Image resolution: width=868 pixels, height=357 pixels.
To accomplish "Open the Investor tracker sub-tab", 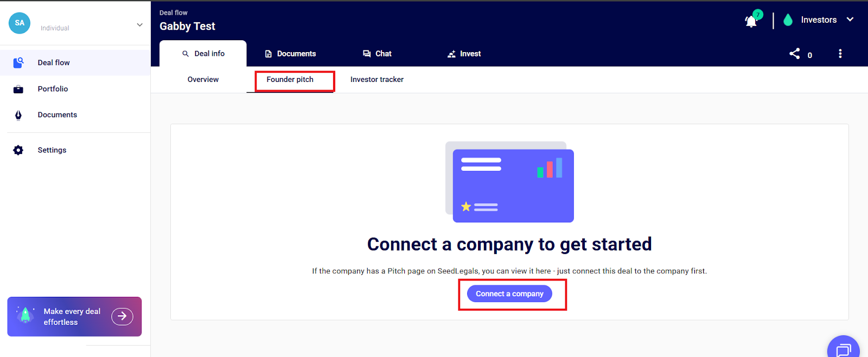I will (376, 80).
